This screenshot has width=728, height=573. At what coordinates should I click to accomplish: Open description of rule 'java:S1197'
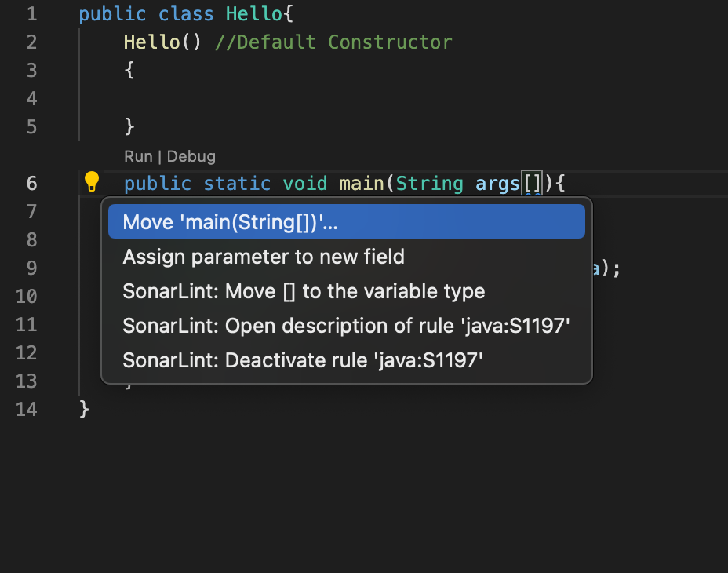(x=347, y=326)
